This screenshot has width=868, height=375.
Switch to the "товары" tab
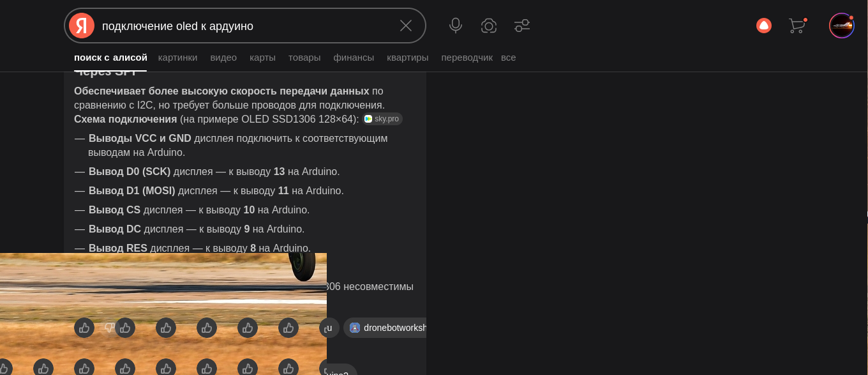pos(304,57)
